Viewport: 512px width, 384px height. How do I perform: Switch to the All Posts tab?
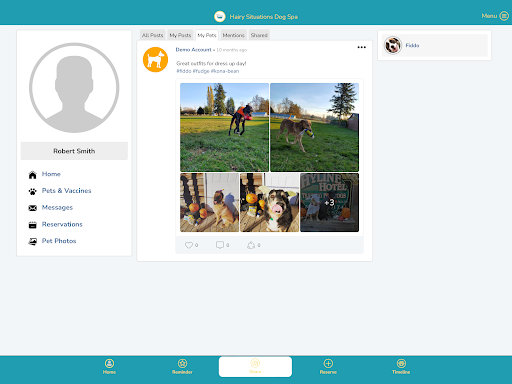coord(152,35)
